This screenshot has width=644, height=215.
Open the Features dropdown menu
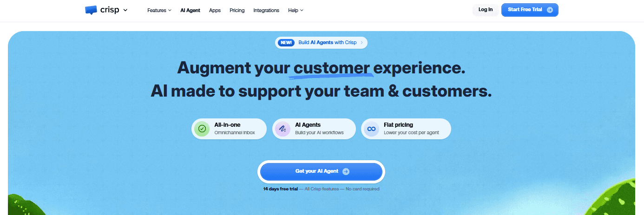click(159, 10)
